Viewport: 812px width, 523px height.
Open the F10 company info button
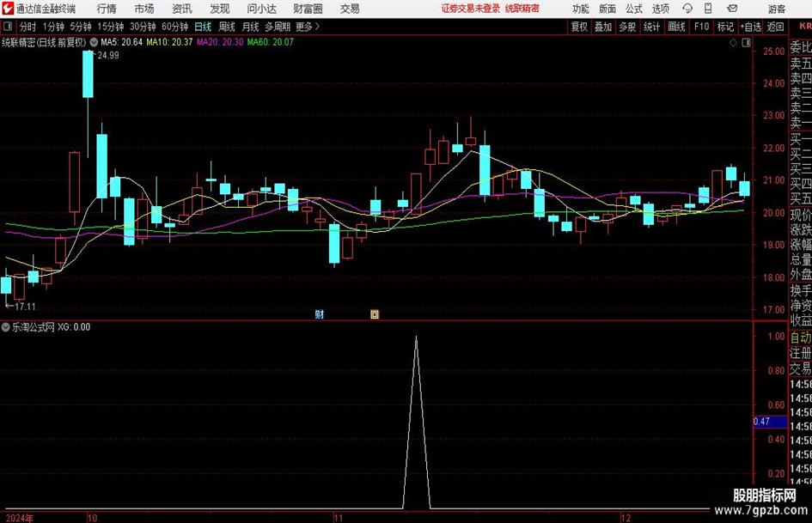point(702,27)
